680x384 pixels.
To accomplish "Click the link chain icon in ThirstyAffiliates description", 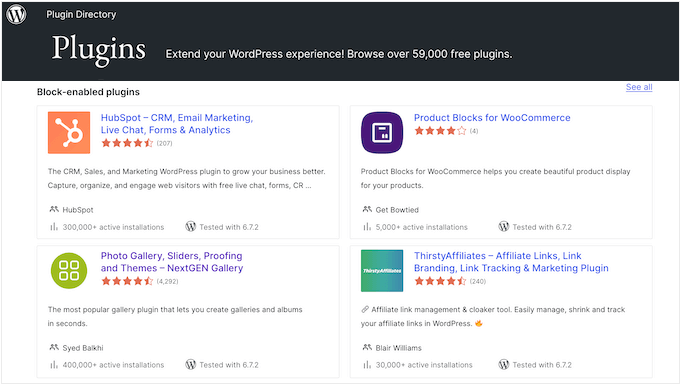I will pos(365,309).
